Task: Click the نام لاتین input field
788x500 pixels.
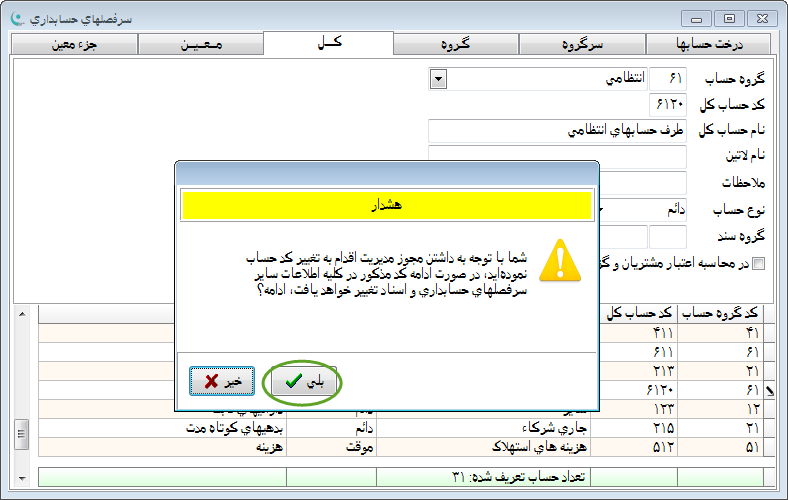Action: (557, 157)
